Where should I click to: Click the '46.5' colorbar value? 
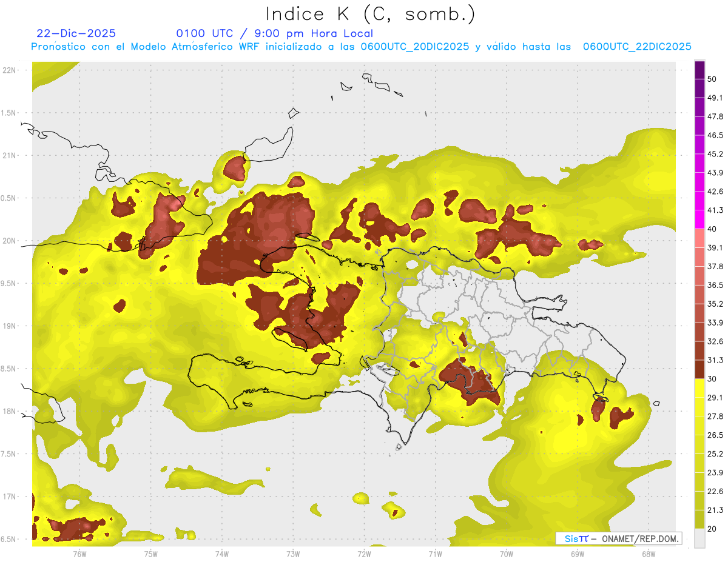[x=715, y=136]
